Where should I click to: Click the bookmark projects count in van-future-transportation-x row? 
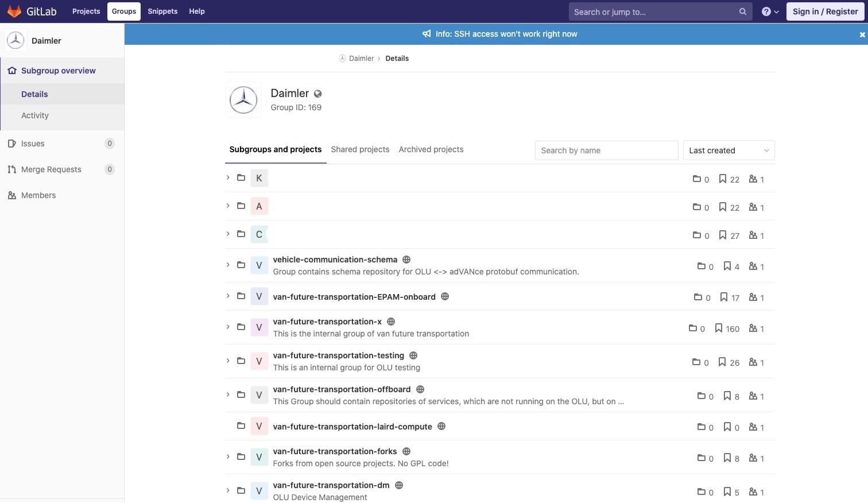pos(727,328)
